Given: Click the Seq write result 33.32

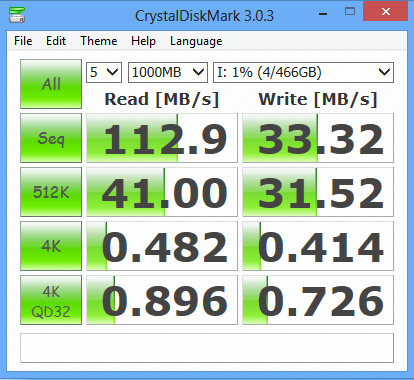Looking at the screenshot, I should (x=318, y=138).
